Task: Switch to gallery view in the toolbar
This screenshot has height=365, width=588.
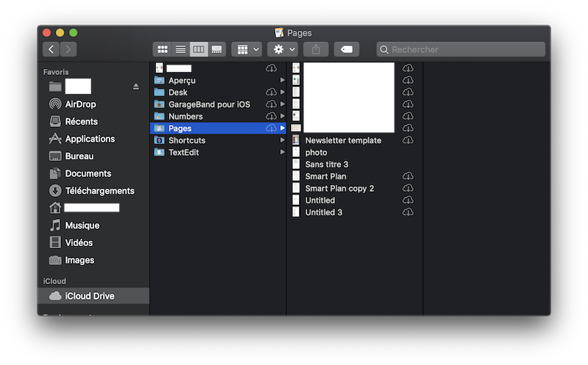Action: tap(216, 49)
